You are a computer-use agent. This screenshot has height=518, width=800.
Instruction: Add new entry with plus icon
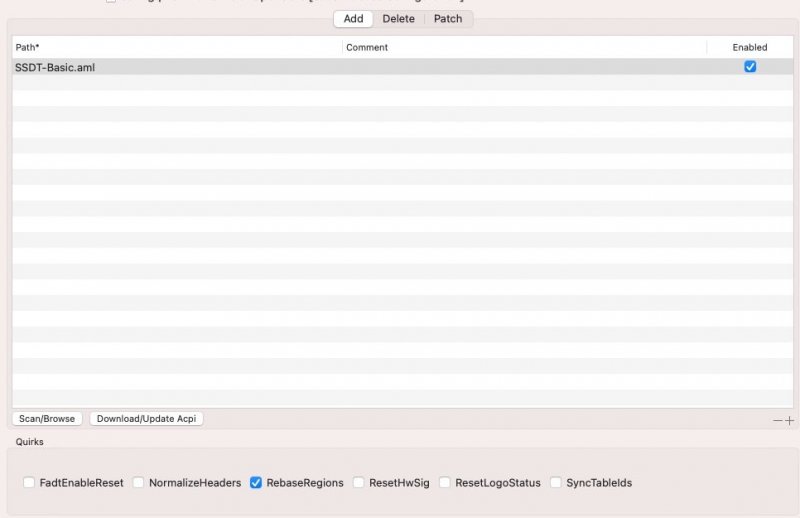pos(789,421)
